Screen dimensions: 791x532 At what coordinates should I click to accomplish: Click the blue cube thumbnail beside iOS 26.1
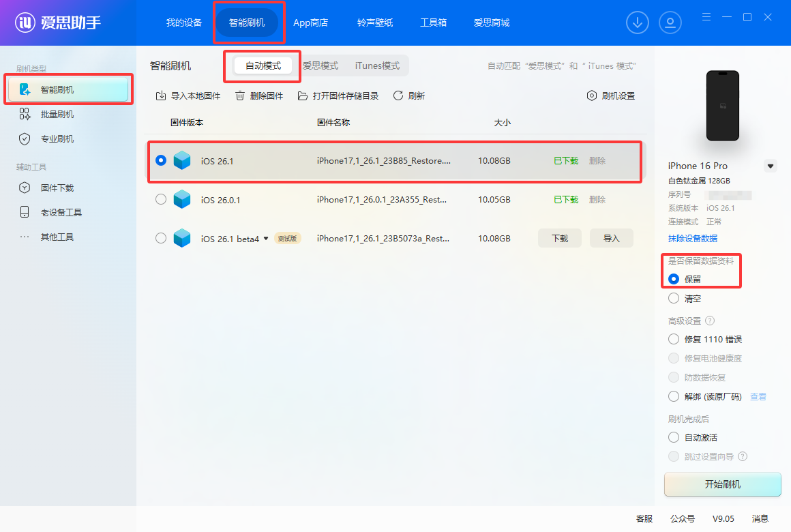point(182,160)
